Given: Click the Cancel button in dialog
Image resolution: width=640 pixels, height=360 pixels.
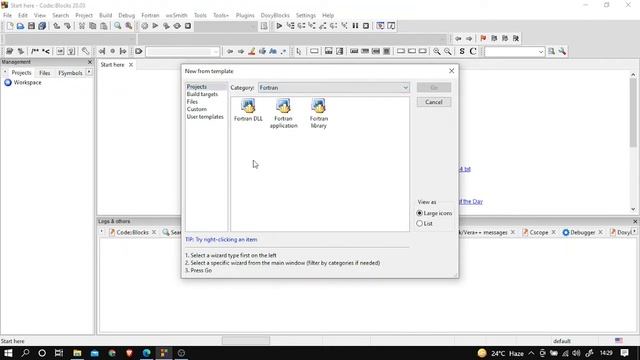Looking at the screenshot, I should (x=434, y=102).
